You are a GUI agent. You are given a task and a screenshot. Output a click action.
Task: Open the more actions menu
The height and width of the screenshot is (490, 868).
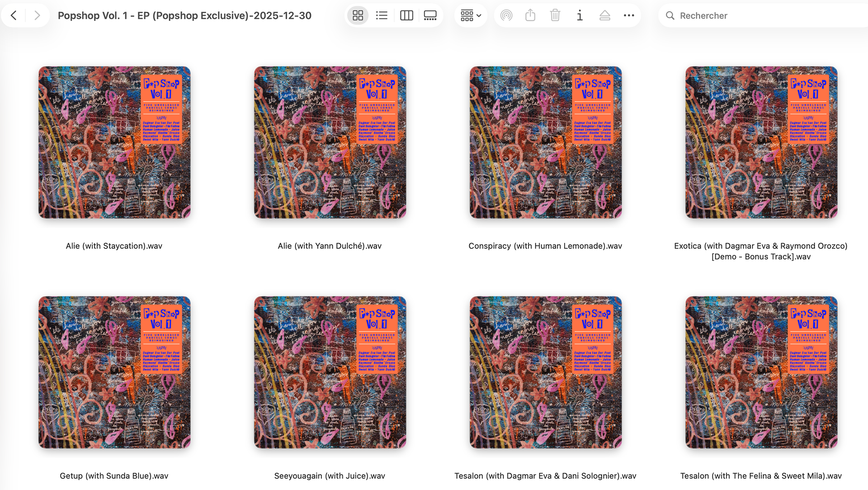click(629, 15)
